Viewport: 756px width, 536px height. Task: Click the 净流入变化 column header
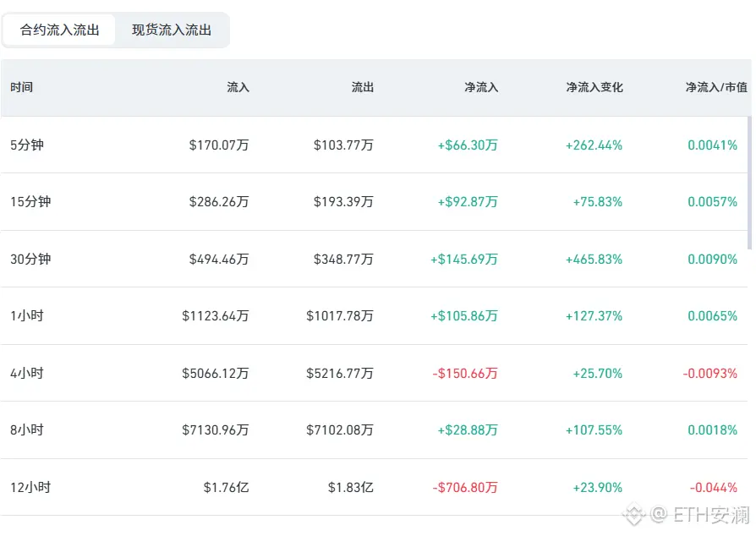(x=594, y=87)
